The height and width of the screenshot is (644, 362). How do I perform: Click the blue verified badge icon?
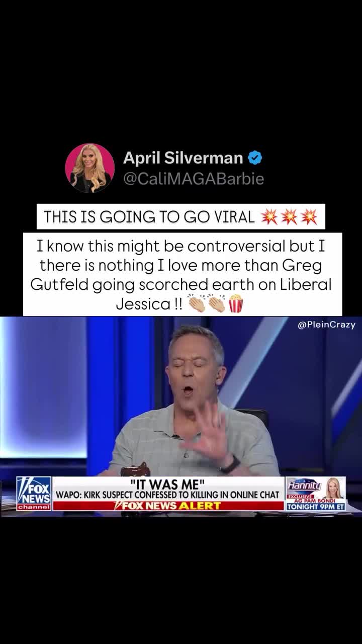pos(255,158)
